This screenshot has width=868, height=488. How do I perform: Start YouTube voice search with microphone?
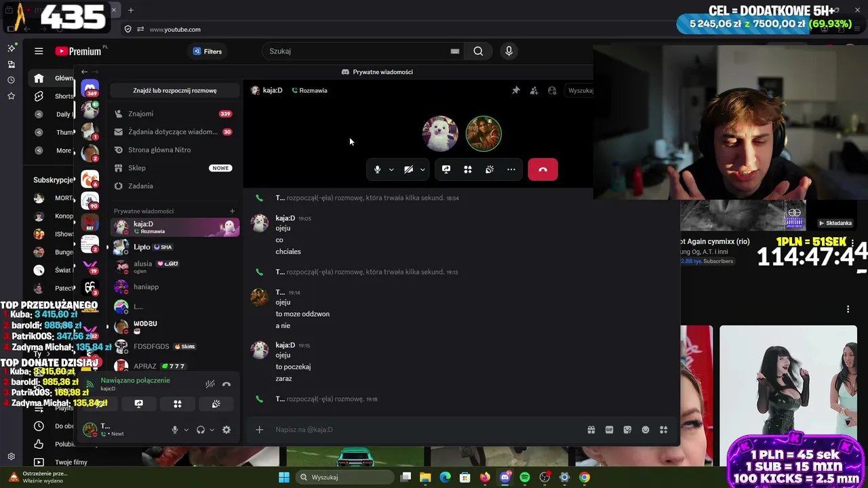coord(509,52)
